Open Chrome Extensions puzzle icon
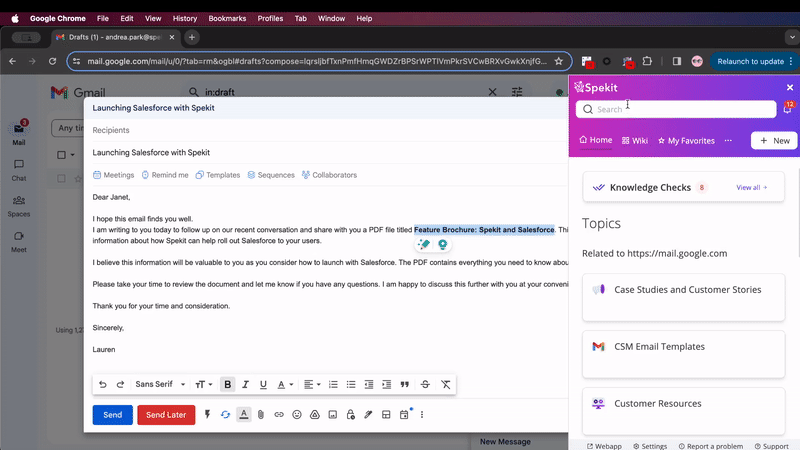The height and width of the screenshot is (450, 800). click(x=647, y=61)
